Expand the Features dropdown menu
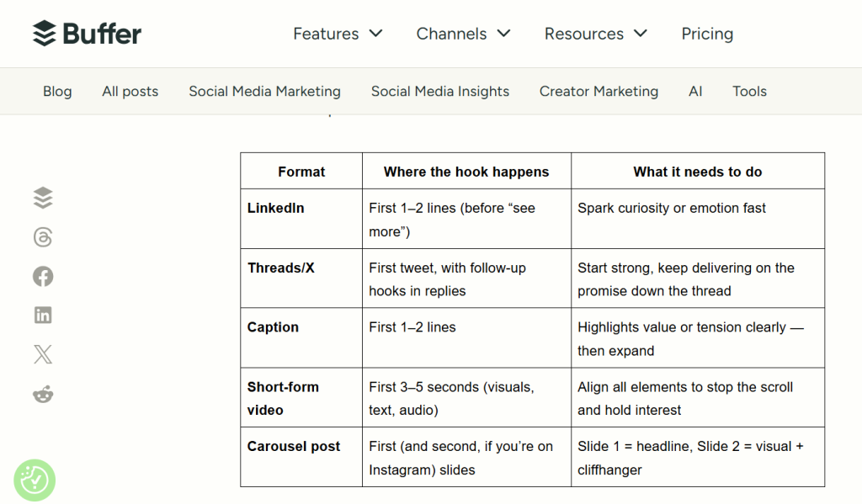Image resolution: width=862 pixels, height=504 pixels. [x=338, y=34]
